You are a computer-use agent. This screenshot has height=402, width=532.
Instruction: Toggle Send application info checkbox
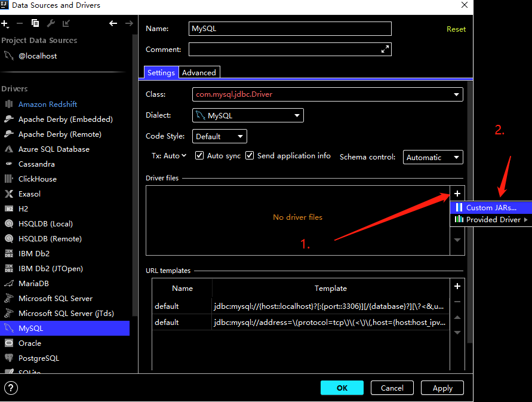coord(250,155)
